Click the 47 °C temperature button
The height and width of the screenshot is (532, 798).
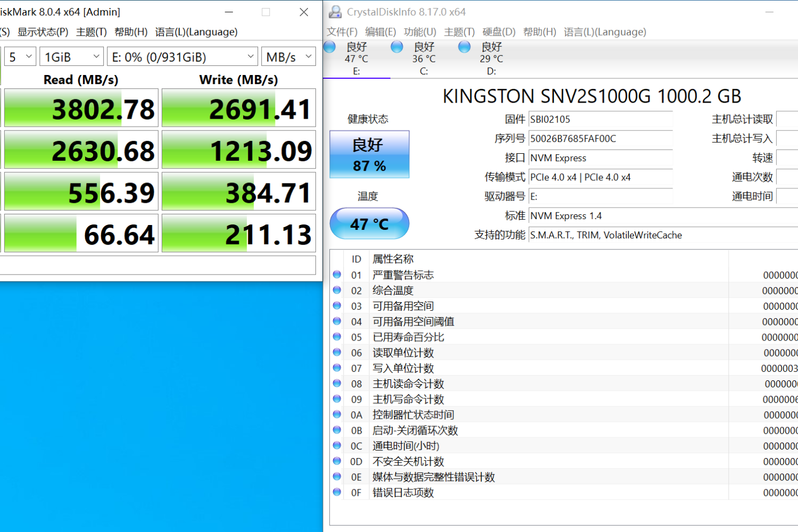369,223
